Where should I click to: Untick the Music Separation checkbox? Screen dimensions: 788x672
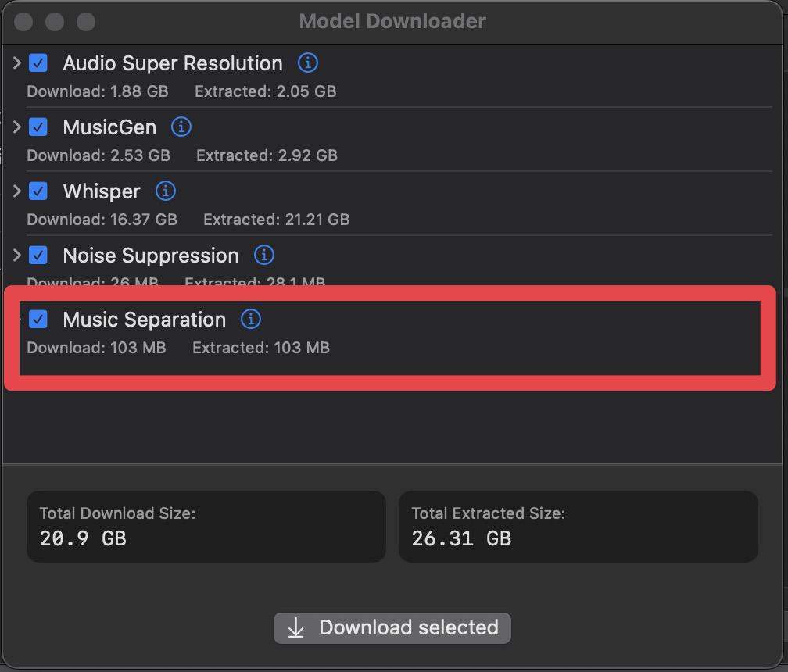tap(38, 319)
